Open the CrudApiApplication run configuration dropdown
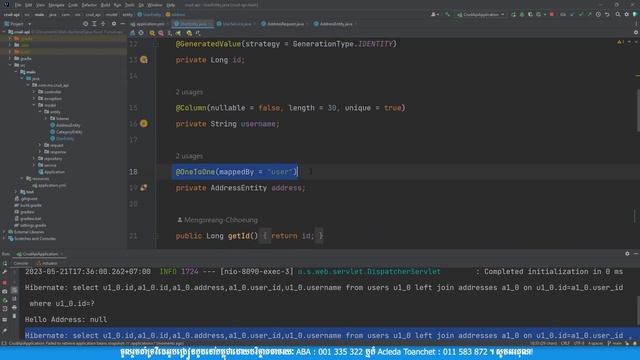This screenshot has width=640, height=360. (481, 14)
